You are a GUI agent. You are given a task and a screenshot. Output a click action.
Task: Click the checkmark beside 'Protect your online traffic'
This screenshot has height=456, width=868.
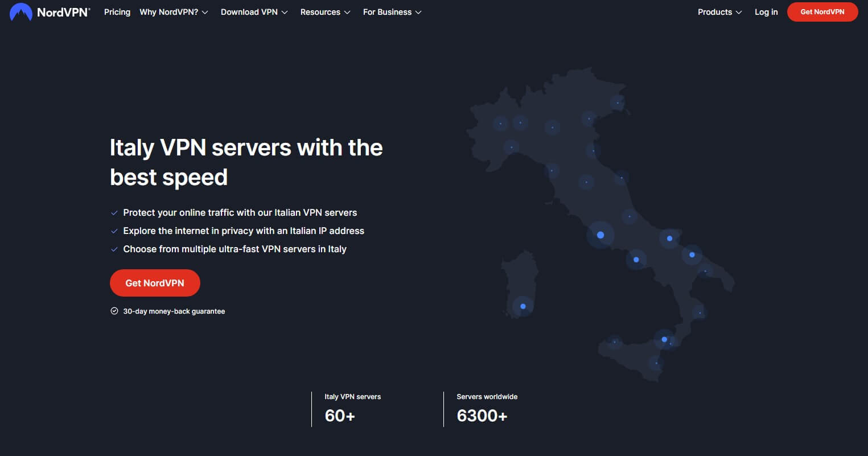pos(114,213)
